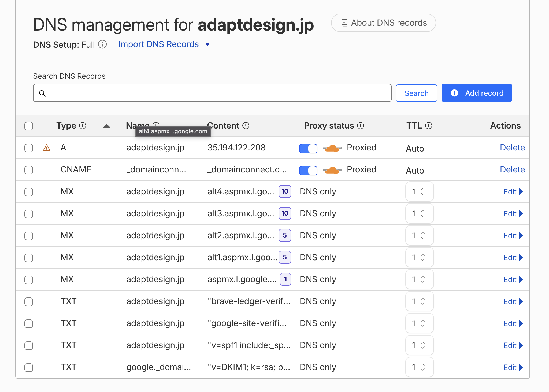Click the warning triangle on the A record
This screenshot has height=392, width=549.
47,148
